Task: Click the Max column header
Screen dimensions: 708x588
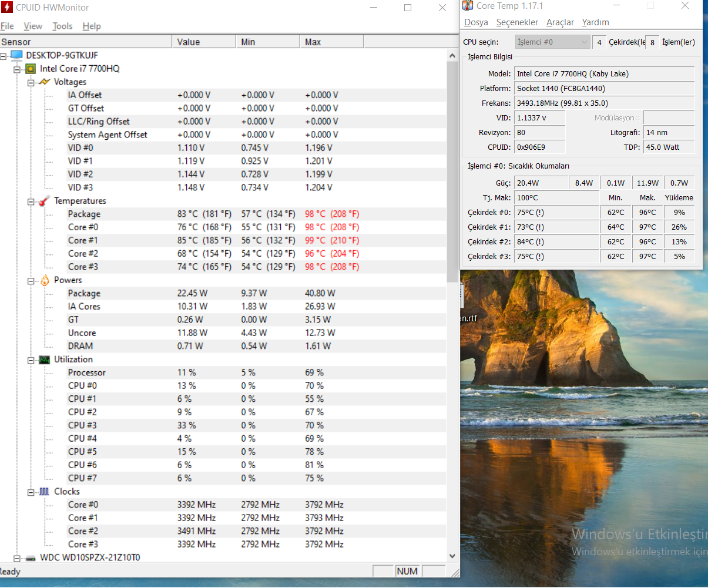Action: pos(332,42)
